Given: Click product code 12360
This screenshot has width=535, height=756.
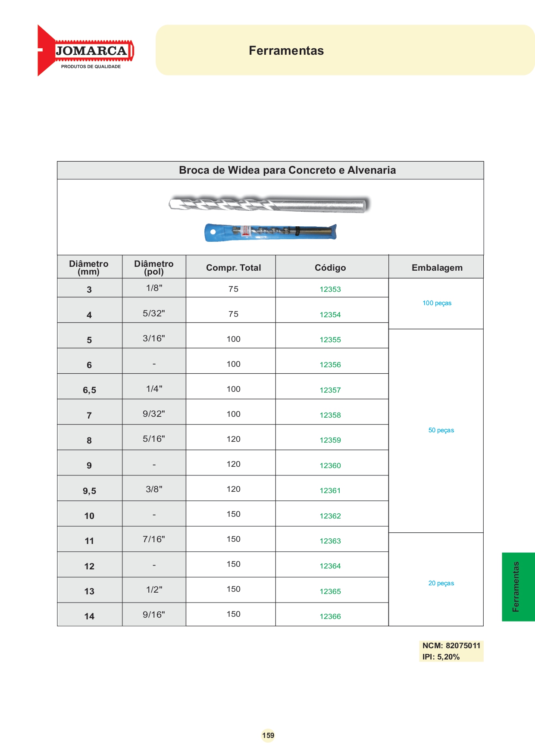Looking at the screenshot, I should point(330,465).
